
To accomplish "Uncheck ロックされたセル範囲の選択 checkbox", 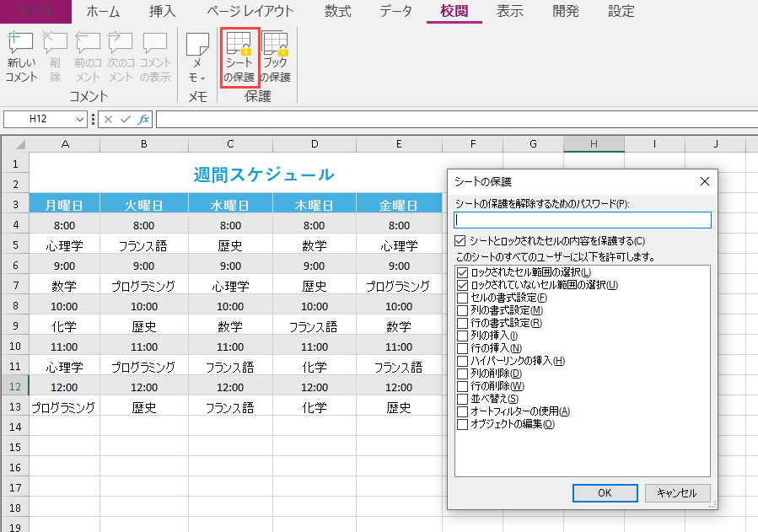I will point(462,273).
